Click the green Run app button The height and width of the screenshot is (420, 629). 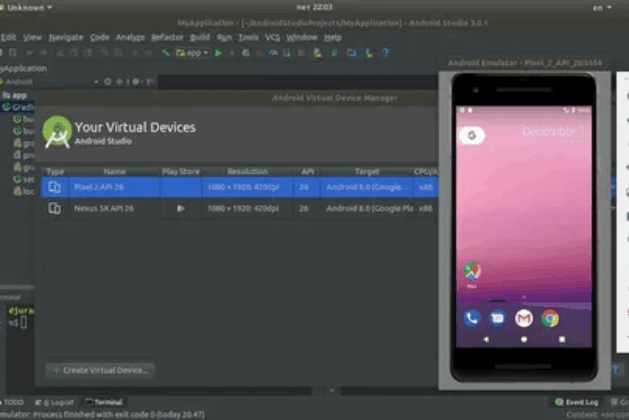[x=218, y=53]
